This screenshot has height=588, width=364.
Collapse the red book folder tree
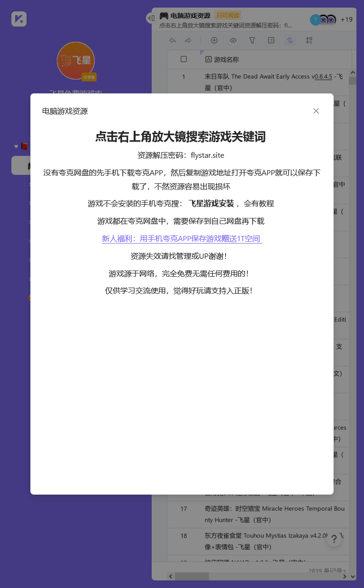[x=16, y=146]
